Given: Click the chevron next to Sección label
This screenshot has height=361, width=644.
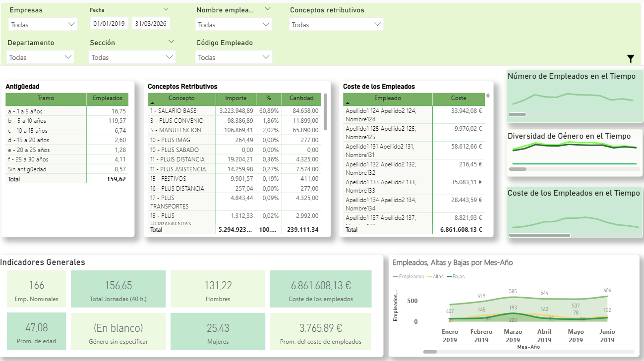Looking at the screenshot, I should tap(171, 42).
